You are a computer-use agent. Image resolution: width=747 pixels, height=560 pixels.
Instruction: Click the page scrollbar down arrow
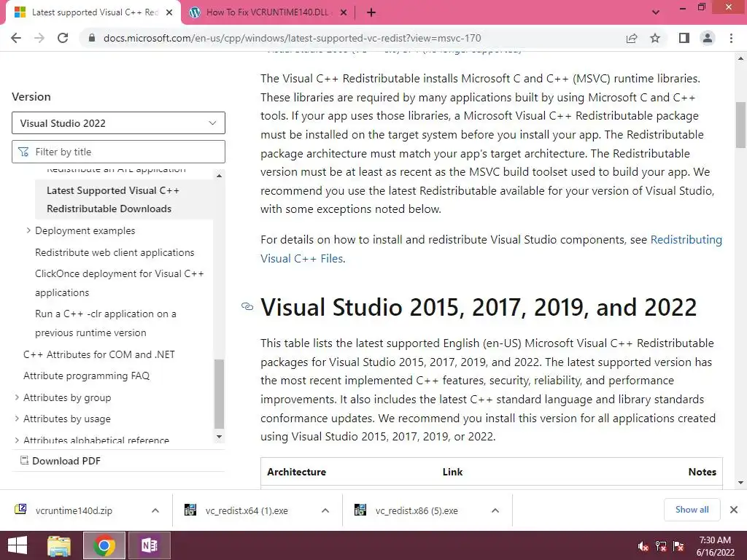pyautogui.click(x=741, y=483)
